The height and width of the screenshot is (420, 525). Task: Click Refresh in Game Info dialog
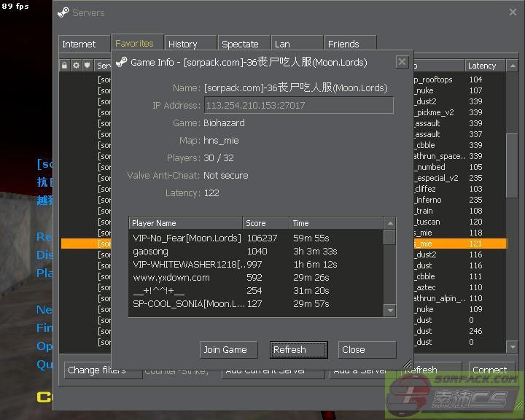pyautogui.click(x=298, y=350)
